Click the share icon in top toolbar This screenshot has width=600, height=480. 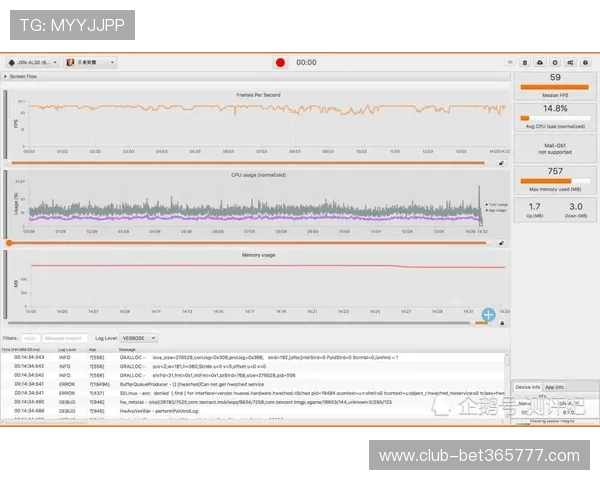(x=569, y=62)
